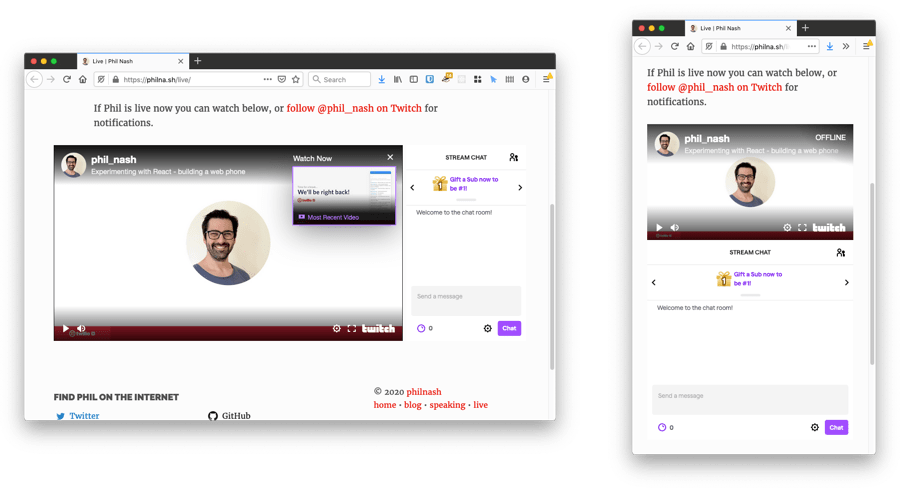
Task: Close the Live | Phil Nash tab in wide window
Action: click(x=181, y=61)
